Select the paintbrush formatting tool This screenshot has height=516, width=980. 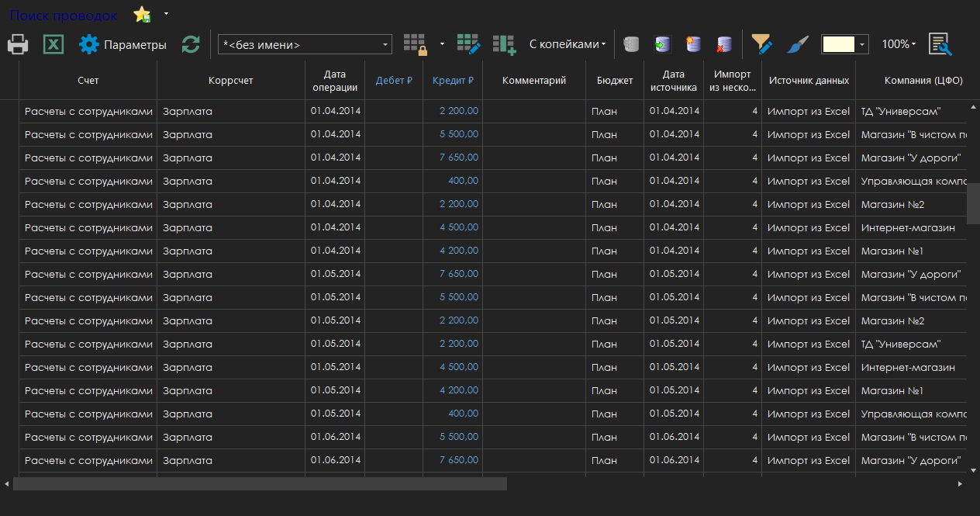pos(797,45)
